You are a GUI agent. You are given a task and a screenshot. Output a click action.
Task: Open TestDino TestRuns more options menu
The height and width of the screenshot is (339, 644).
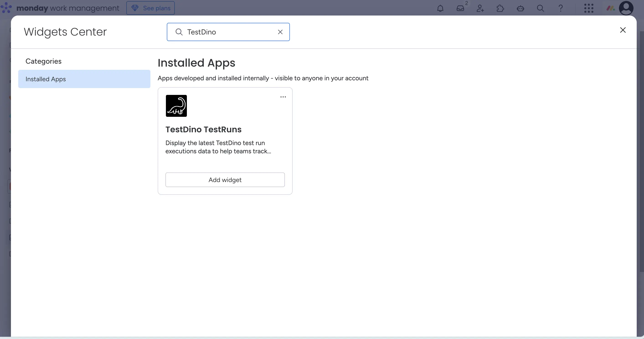coord(283,97)
